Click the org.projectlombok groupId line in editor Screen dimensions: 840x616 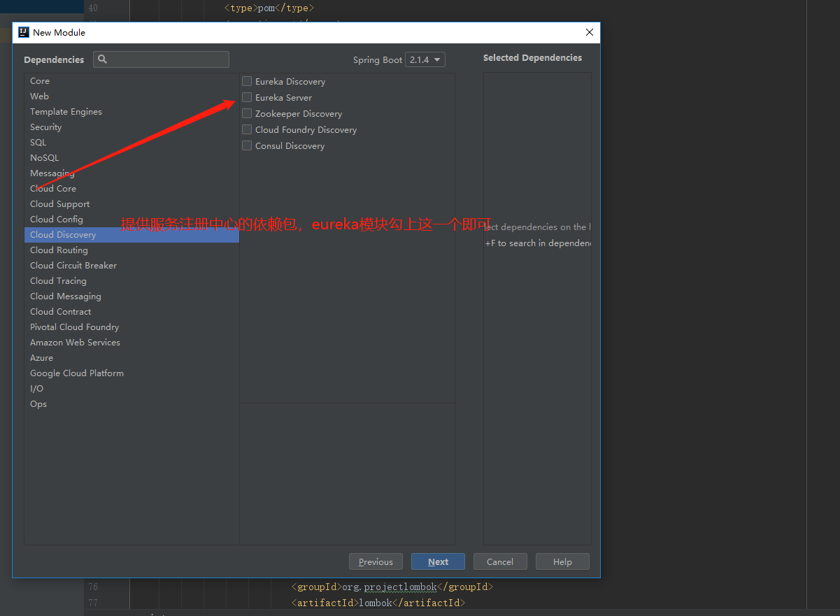tap(392, 587)
